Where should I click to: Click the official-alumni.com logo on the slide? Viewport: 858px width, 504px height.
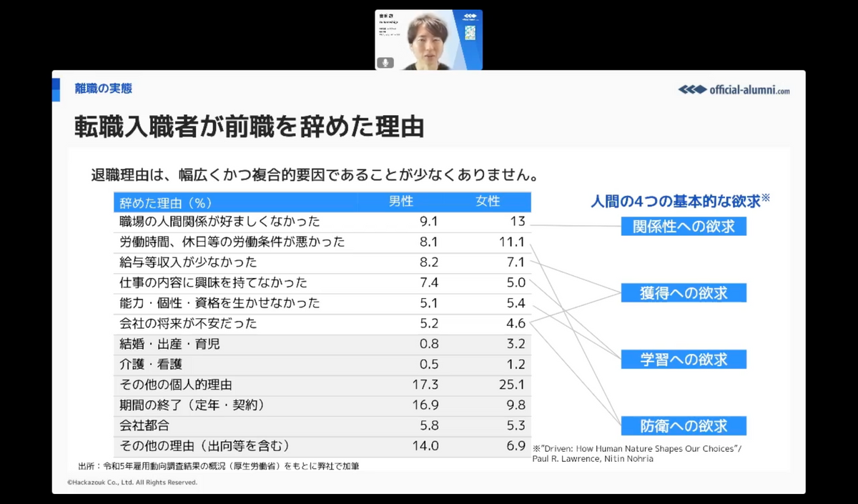point(734,89)
